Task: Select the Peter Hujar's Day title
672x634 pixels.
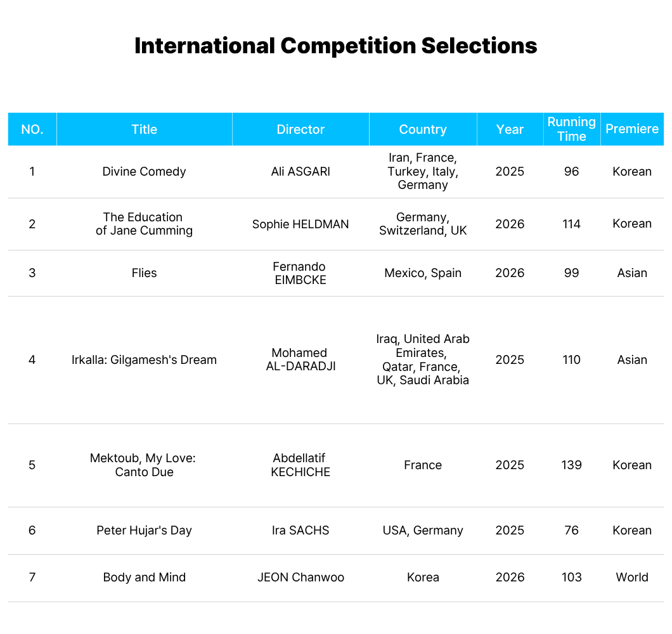Action: click(x=144, y=530)
